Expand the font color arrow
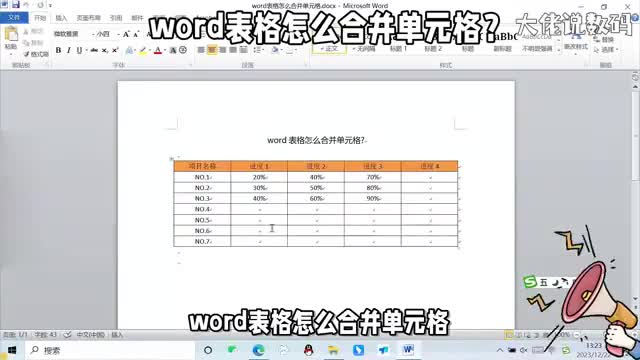The height and width of the screenshot is (360, 640). 165,50
